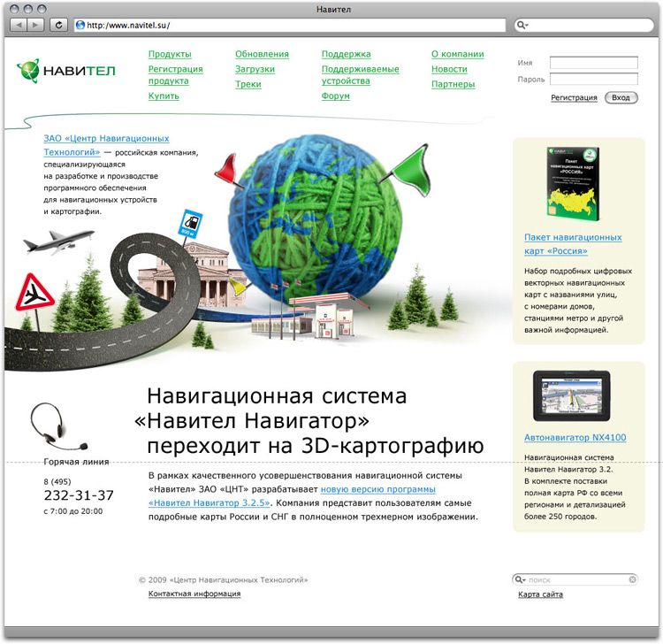Click the Регистрация link near login
Image resolution: width=663 pixels, height=644 pixels.
click(574, 97)
